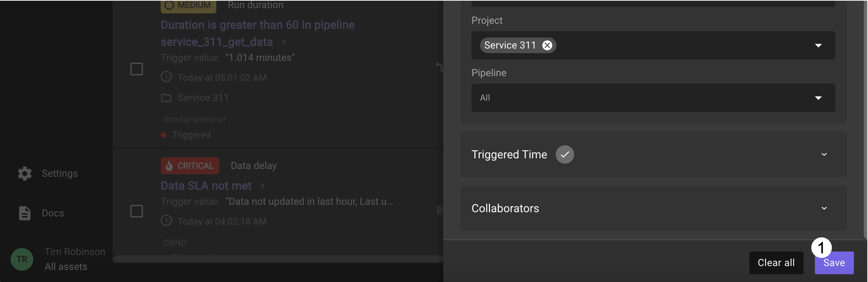Screen dimensions: 868x282
Task: Click the folder icon beside Service 311
Action: coord(166,98)
